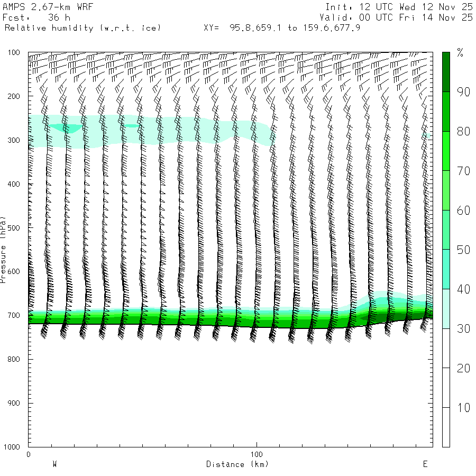Click the 'Relative humidity (w.r.t. ice)' label

(x=83, y=28)
